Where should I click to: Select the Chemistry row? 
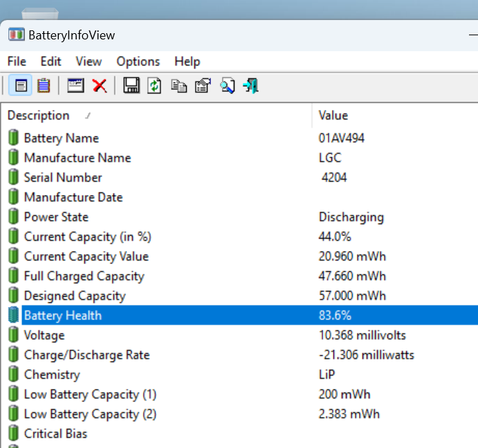[x=239, y=374]
